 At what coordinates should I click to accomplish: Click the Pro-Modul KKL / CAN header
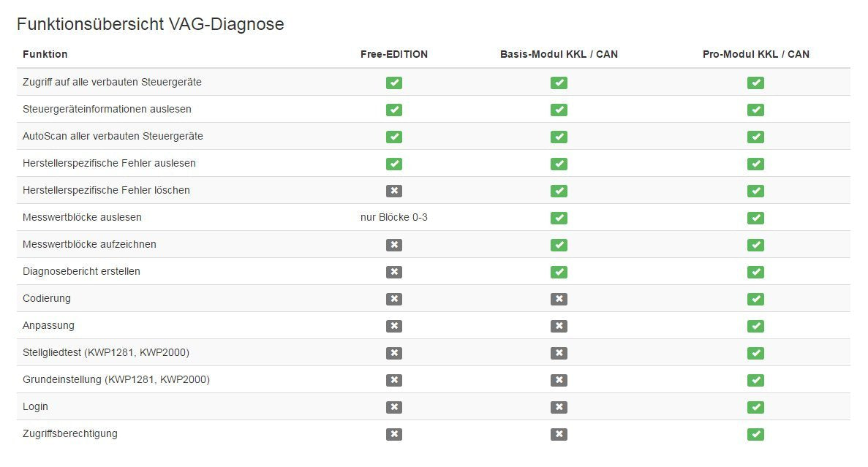pos(755,54)
